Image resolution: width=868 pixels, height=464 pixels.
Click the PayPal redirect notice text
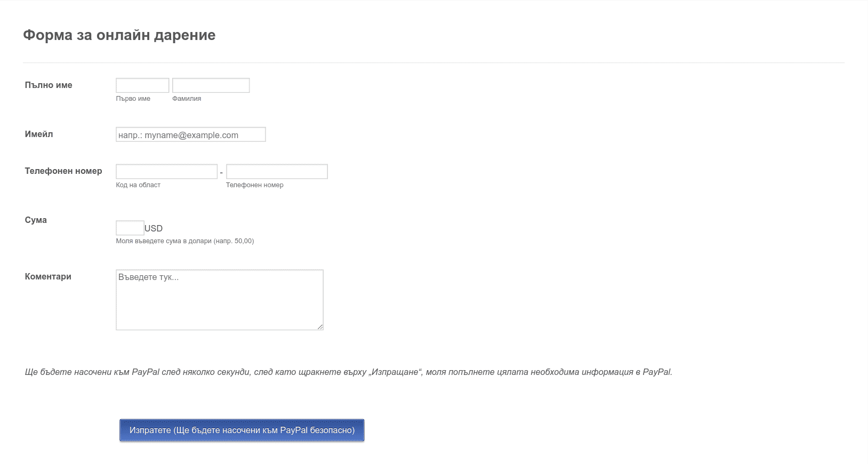click(349, 372)
